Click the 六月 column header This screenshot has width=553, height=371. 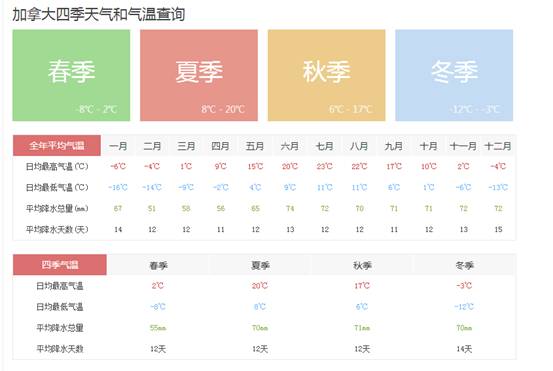point(290,146)
